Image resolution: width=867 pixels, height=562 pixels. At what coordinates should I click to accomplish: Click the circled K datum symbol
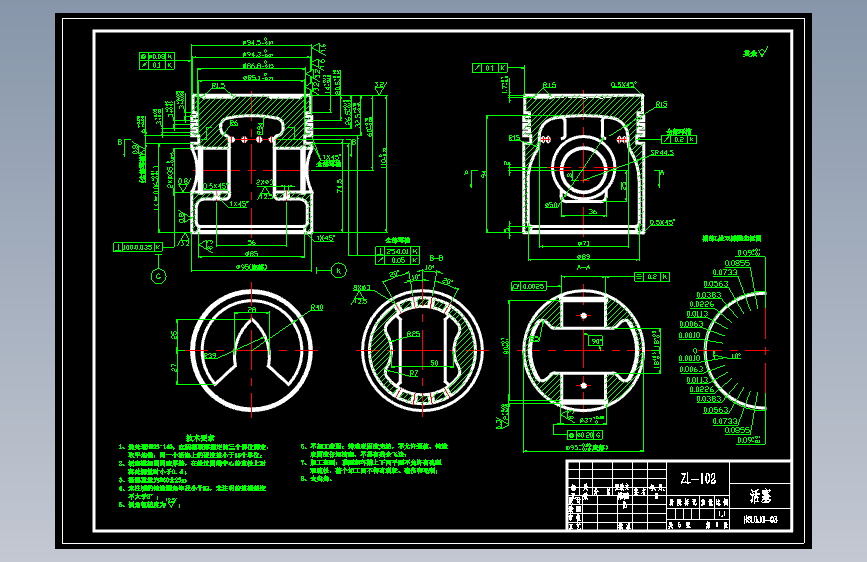pos(339,270)
